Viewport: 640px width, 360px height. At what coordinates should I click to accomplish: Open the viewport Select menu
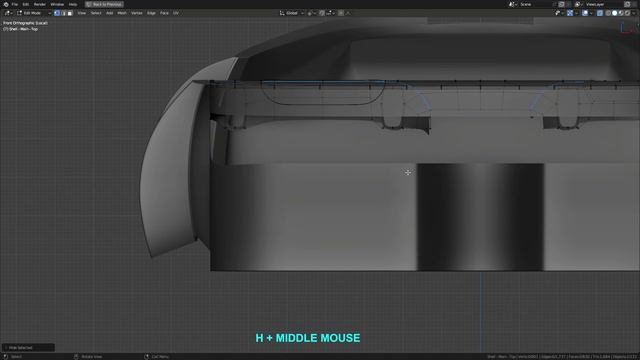click(x=96, y=13)
